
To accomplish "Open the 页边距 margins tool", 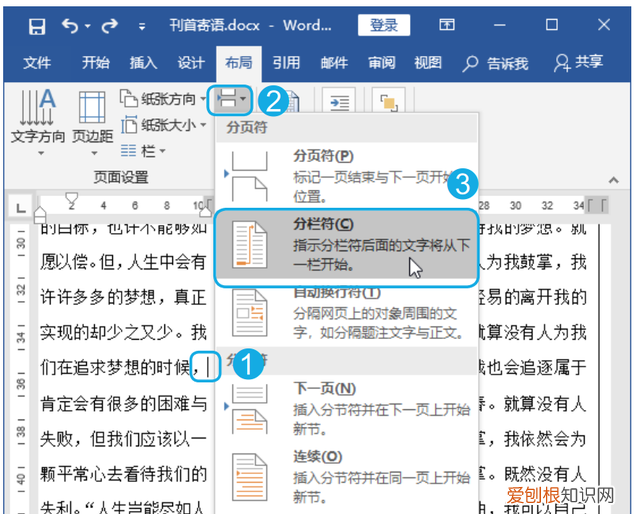I will (93, 116).
